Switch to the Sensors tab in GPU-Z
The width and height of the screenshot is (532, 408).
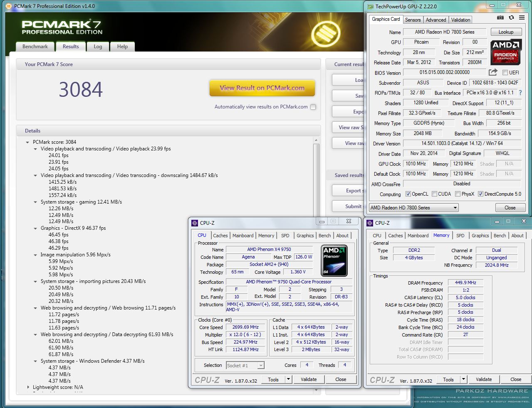tap(413, 20)
